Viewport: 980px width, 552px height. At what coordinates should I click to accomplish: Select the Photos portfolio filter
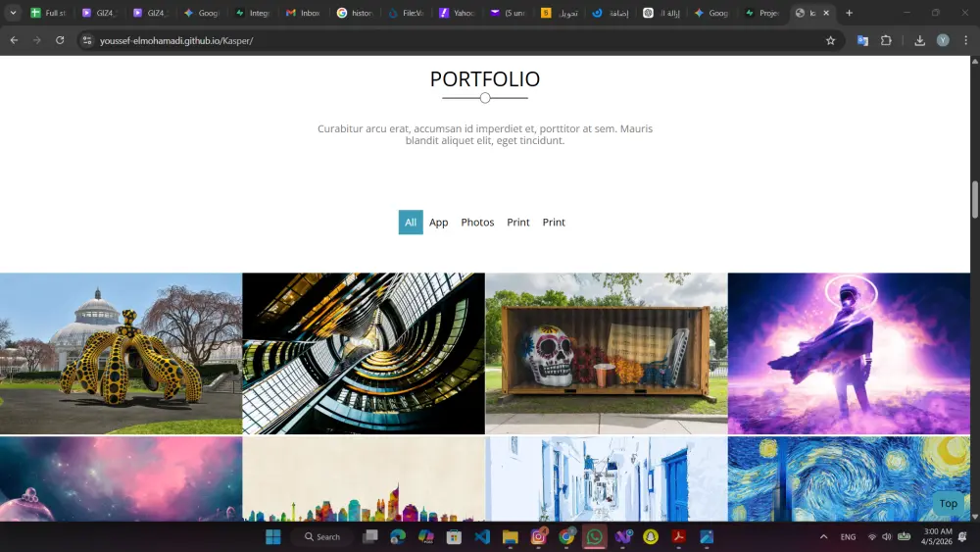point(477,222)
